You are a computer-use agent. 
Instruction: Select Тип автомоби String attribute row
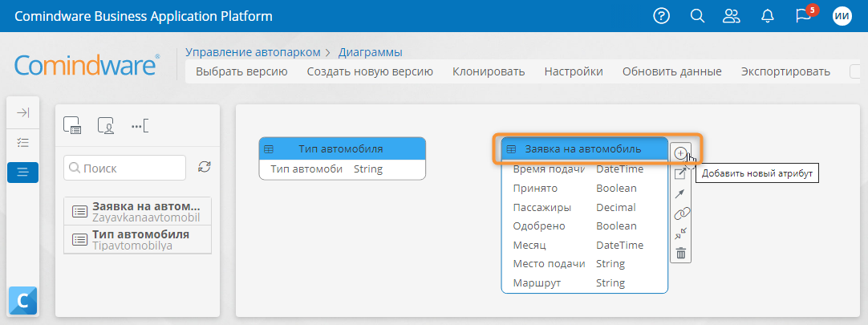coord(342,169)
